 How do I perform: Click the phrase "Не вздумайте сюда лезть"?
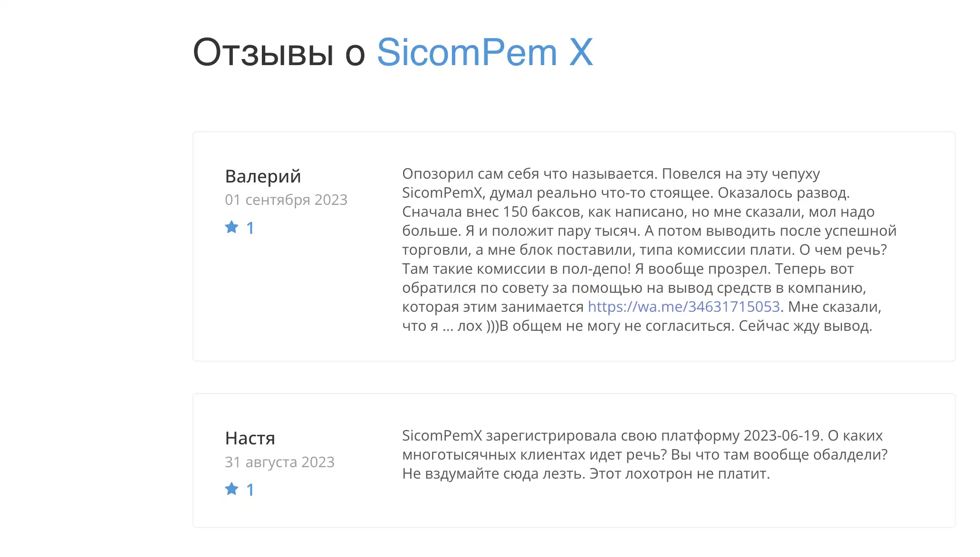[x=493, y=474]
